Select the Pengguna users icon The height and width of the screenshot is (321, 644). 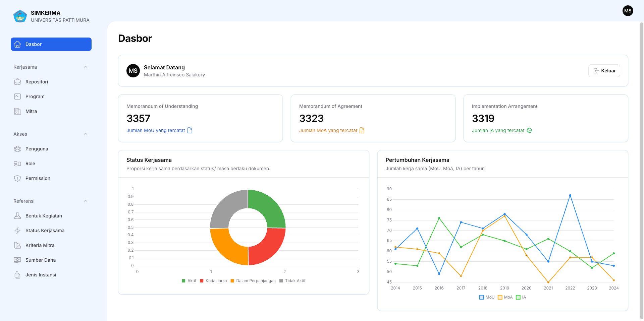(x=17, y=148)
